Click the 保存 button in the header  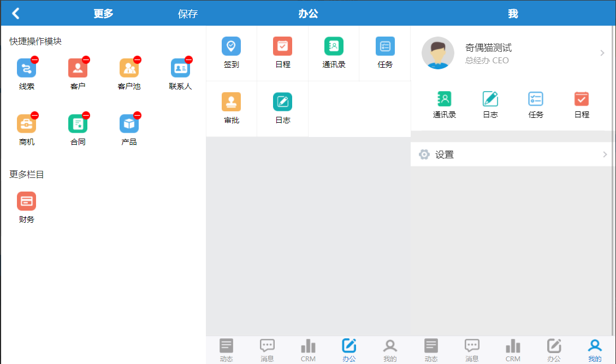click(188, 14)
